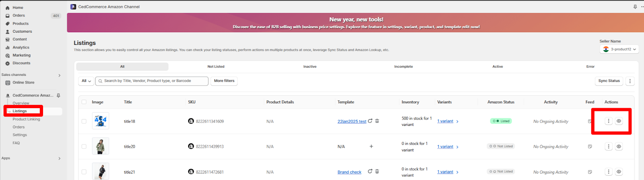Click the More filters button

click(224, 81)
